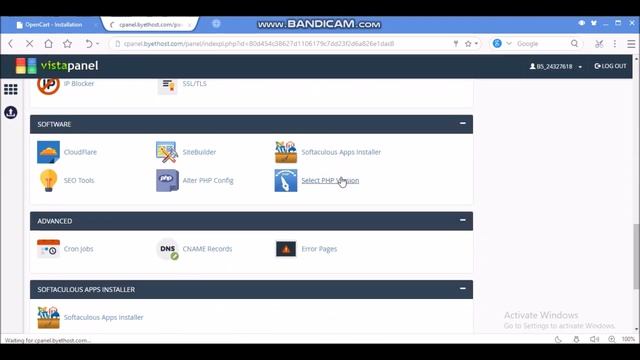Screen dimensions: 640x360
Task: Open Softaculous Apps Installer icon in Software
Action: point(286,152)
